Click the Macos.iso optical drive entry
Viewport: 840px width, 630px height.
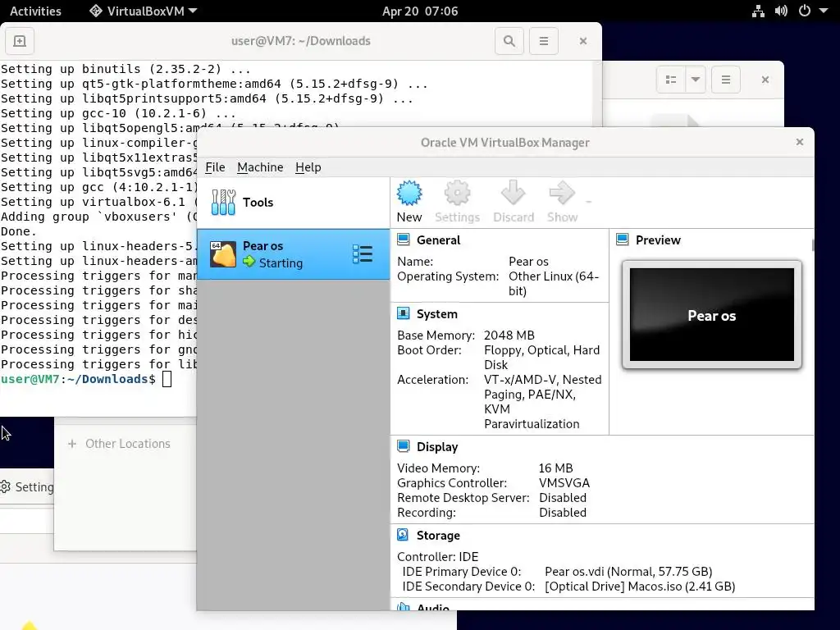point(640,586)
